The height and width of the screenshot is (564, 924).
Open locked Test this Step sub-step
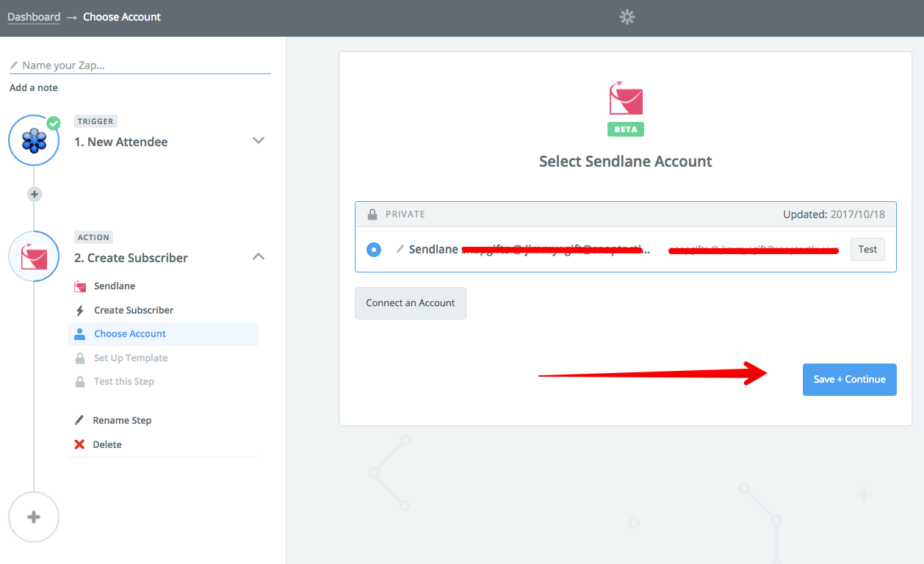coord(124,381)
